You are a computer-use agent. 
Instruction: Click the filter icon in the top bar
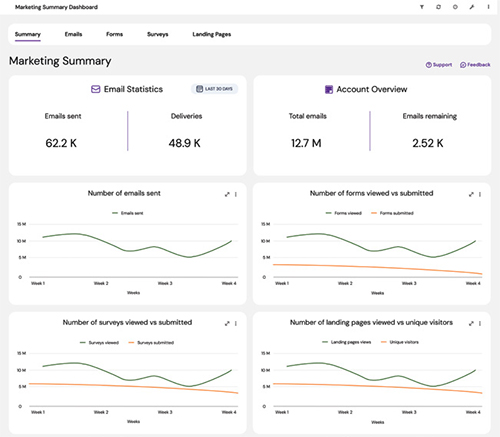pyautogui.click(x=422, y=7)
